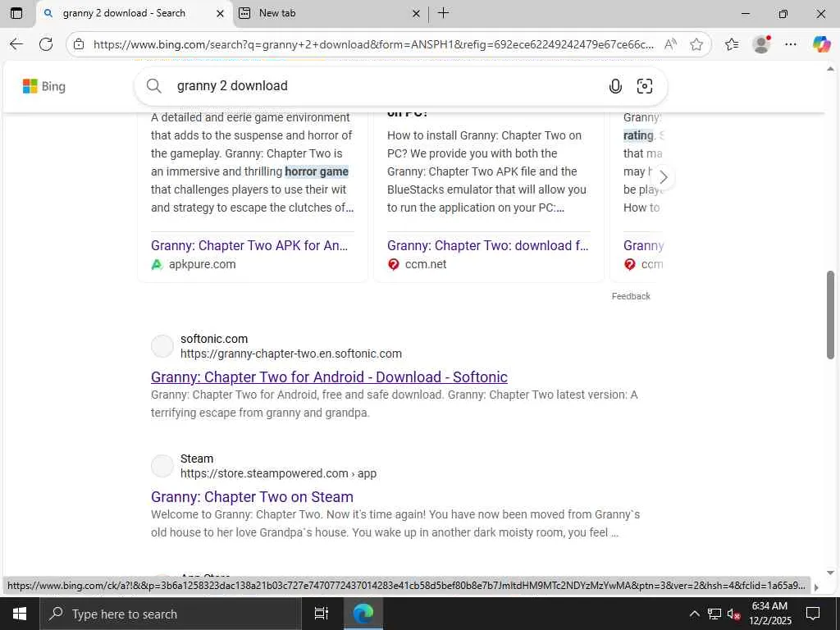This screenshot has width=840, height=630.
Task: Open the notification center icon
Action: [x=813, y=614]
